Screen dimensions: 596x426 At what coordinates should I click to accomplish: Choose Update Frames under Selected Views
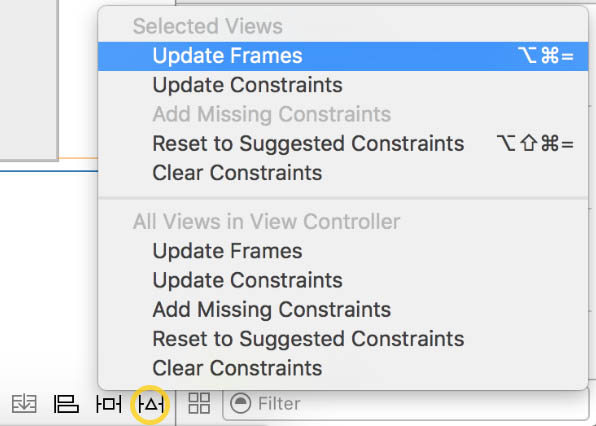[x=343, y=56]
